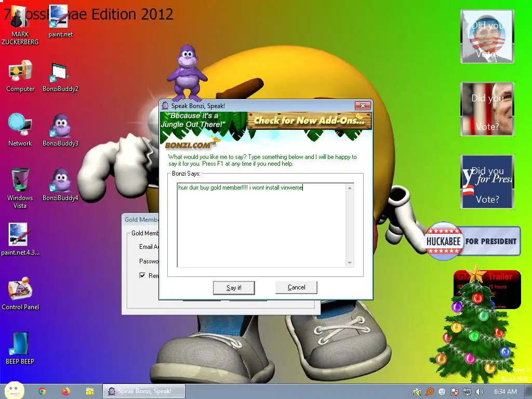532x399 pixels.
Task: Click the for President Did you Vote gadget
Action: click(487, 182)
